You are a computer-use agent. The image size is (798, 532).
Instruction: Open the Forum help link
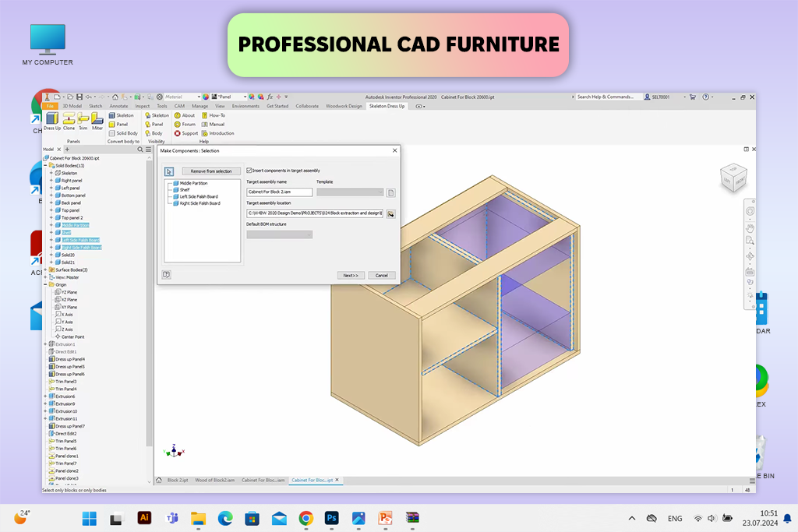(x=185, y=124)
